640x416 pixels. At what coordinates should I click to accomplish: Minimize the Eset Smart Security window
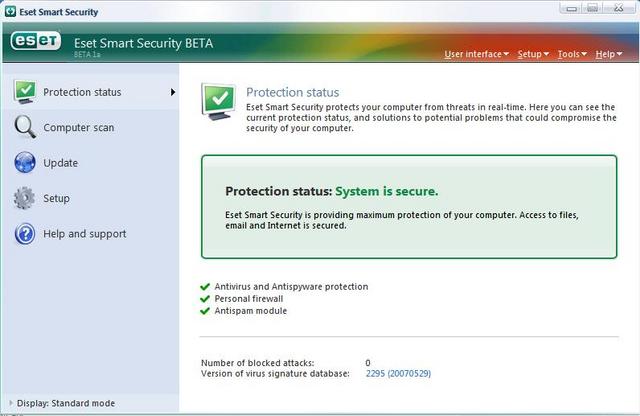pyautogui.click(x=571, y=8)
